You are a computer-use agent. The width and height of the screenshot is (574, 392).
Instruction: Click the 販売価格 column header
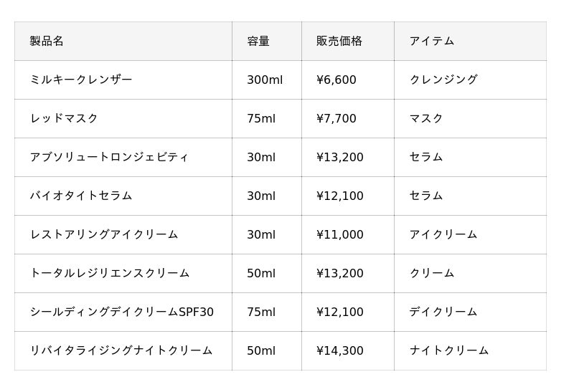pyautogui.click(x=339, y=42)
